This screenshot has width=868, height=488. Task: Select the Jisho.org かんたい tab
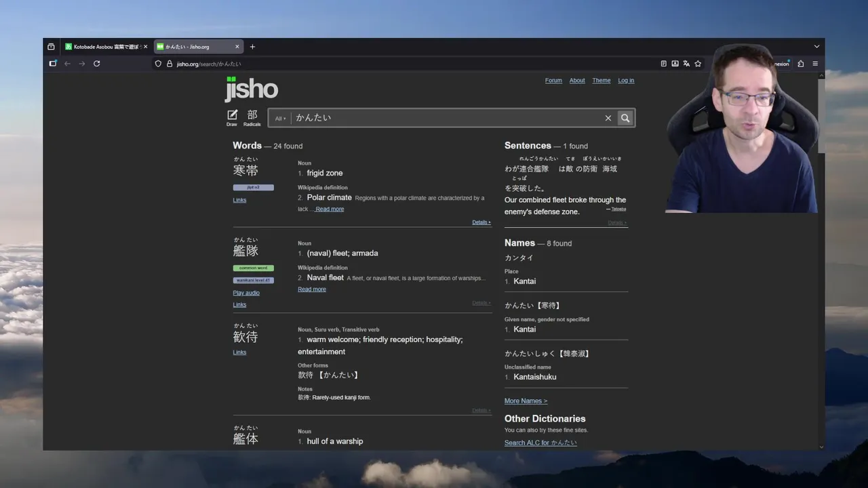197,47
